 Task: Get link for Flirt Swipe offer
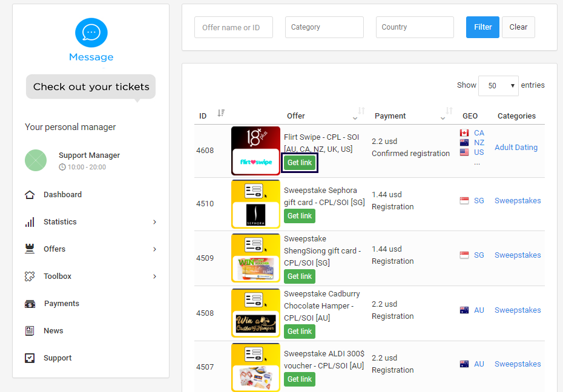tap(300, 163)
